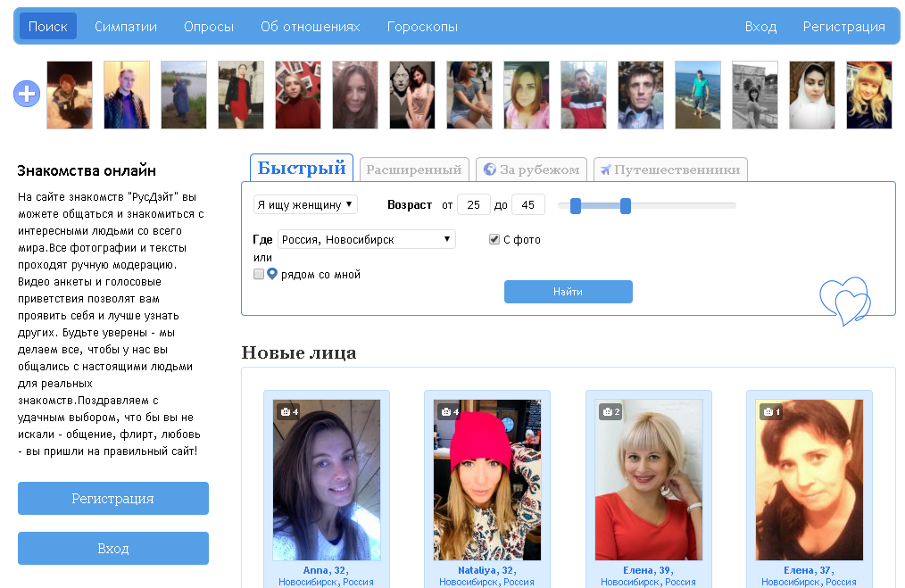Click airplane icon on Путешественники tab
The image size is (905, 588).
[605, 170]
